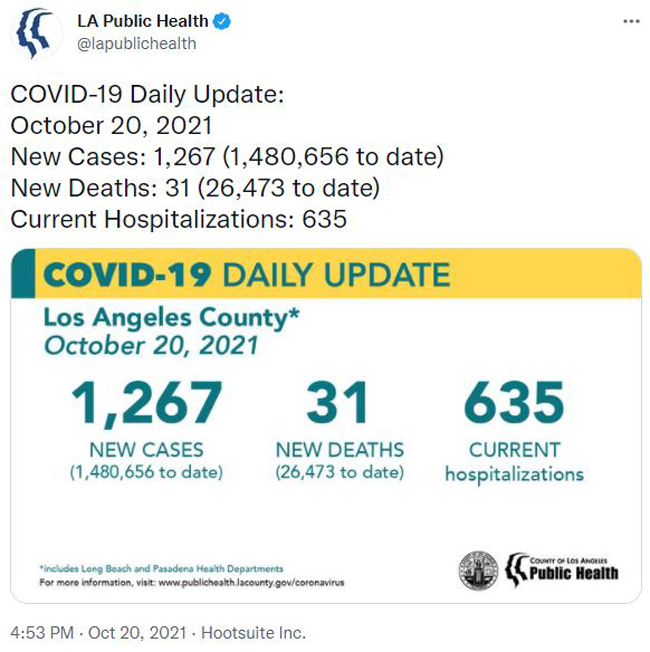
Task: Click the 4:53 PM tweet timestamp
Action: pos(42,633)
